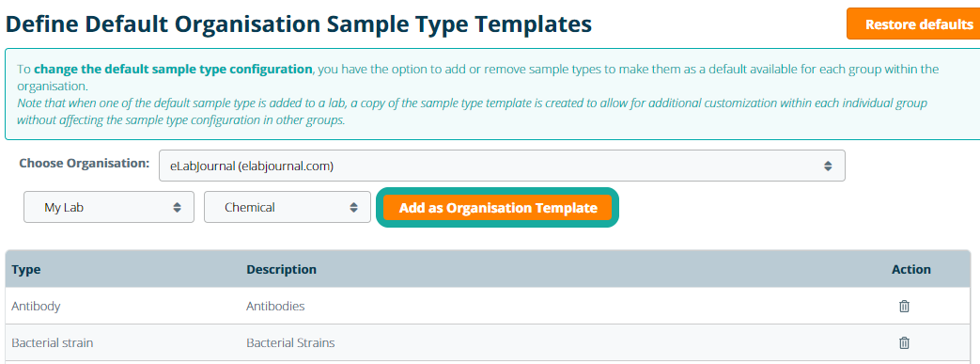Sort by the Type column header

pyautogui.click(x=26, y=270)
